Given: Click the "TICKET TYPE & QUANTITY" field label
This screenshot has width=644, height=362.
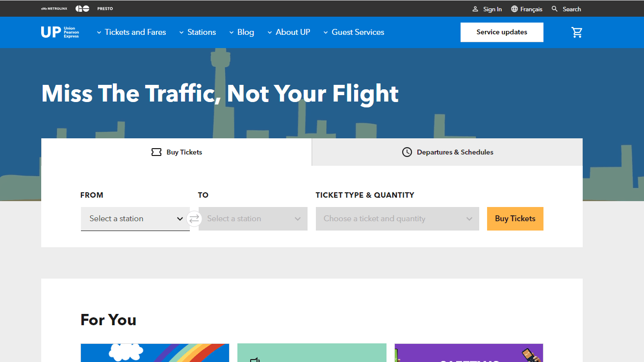Looking at the screenshot, I should 365,195.
